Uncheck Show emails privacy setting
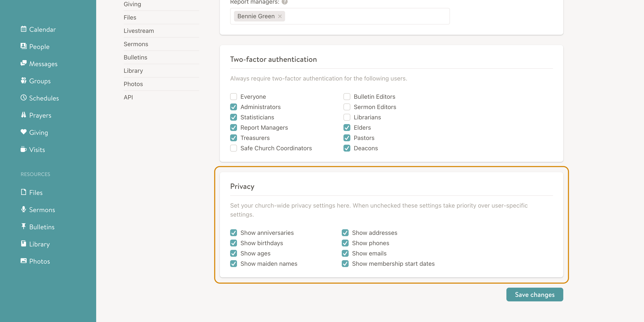The height and width of the screenshot is (322, 644). click(345, 253)
